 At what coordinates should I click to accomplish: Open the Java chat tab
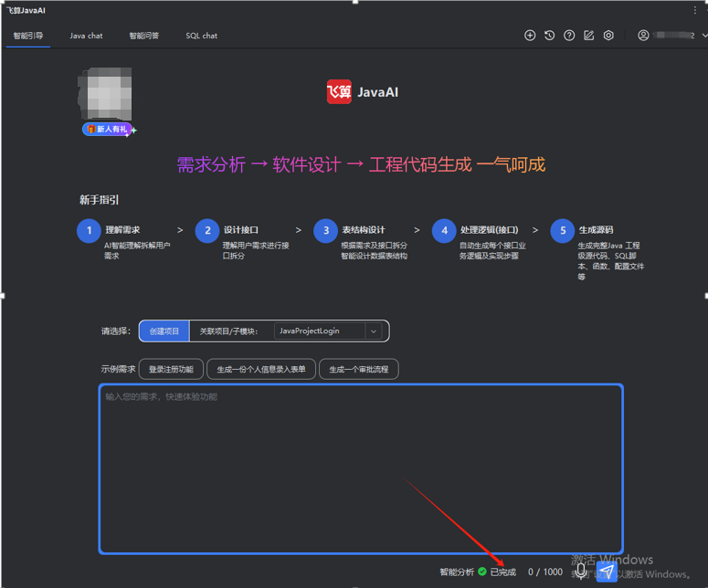point(86,36)
